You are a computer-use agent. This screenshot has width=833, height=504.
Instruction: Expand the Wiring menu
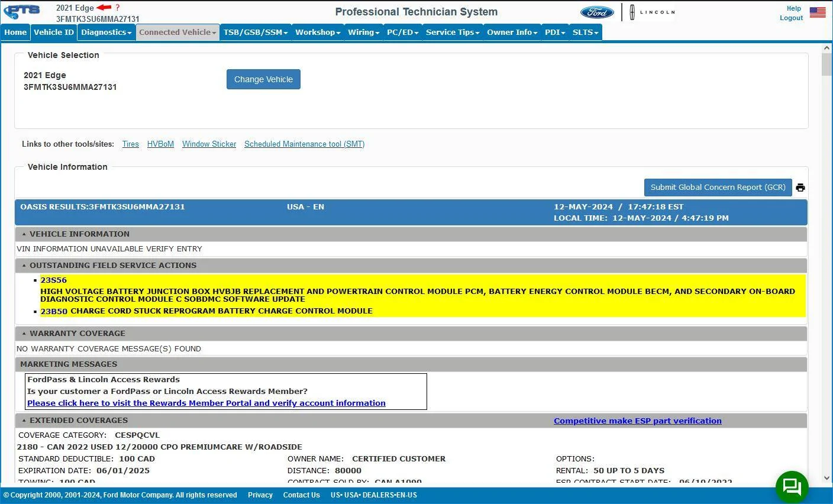click(363, 33)
